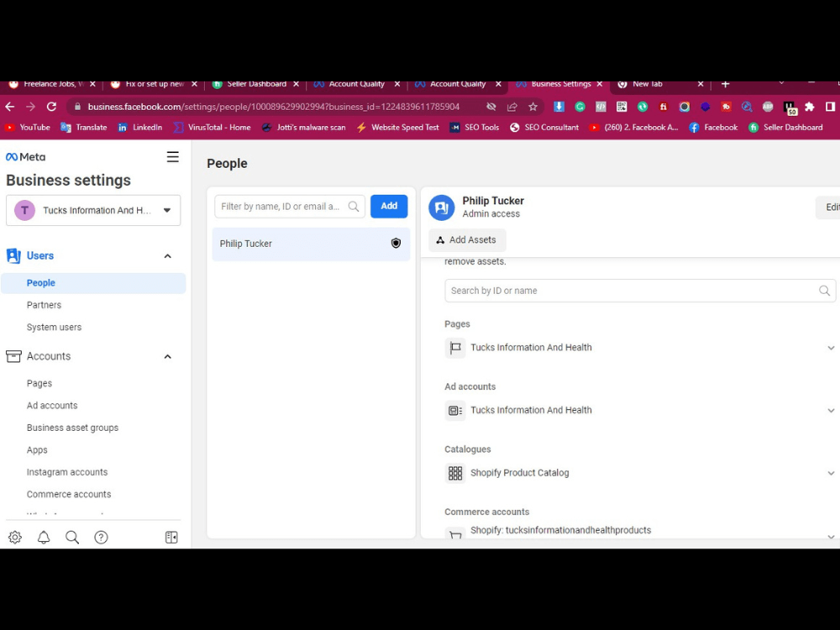Click the Add Assets button

(x=466, y=240)
